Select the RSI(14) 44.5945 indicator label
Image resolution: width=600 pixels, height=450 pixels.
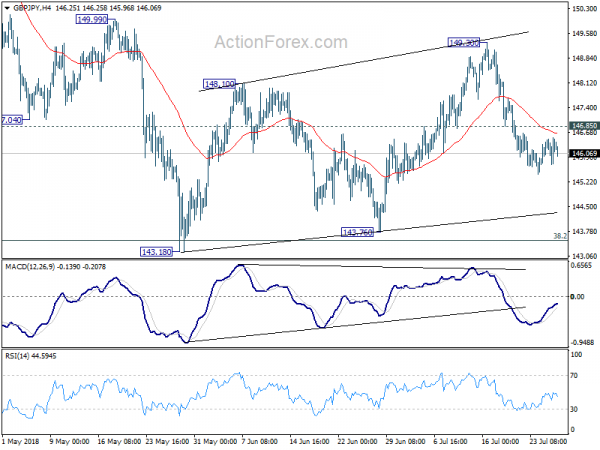(31, 356)
